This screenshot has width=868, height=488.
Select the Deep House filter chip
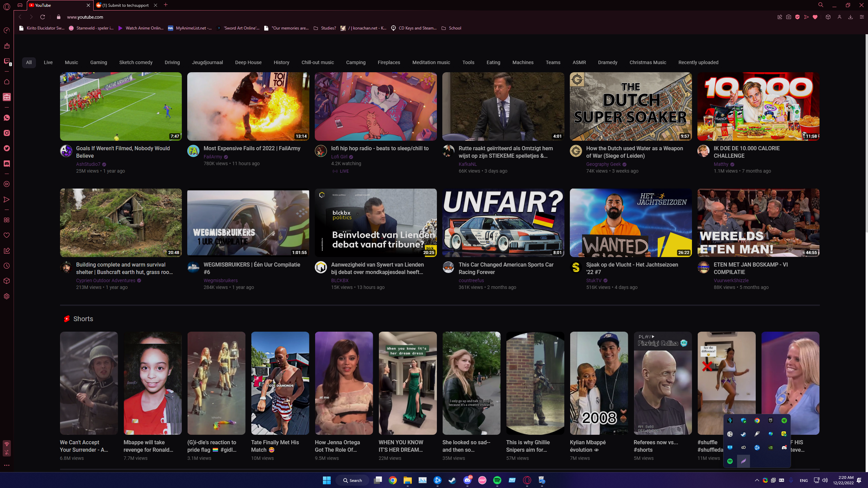pos(248,62)
